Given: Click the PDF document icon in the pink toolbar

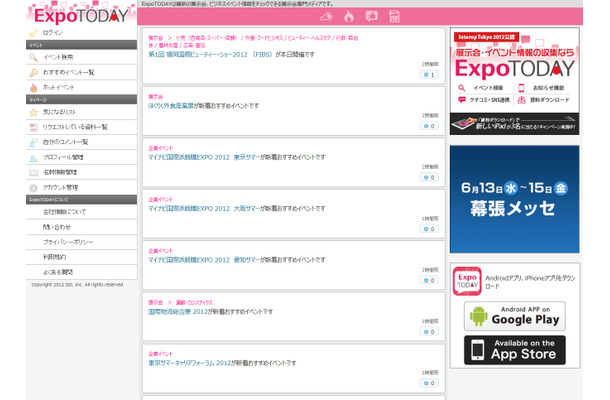Looking at the screenshot, I should [394, 17].
